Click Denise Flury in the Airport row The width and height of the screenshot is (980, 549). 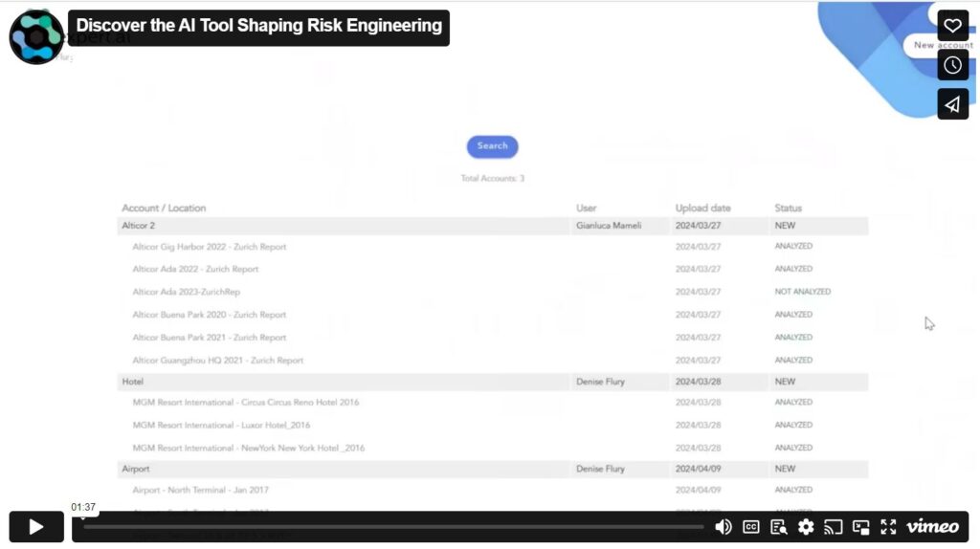click(x=600, y=469)
